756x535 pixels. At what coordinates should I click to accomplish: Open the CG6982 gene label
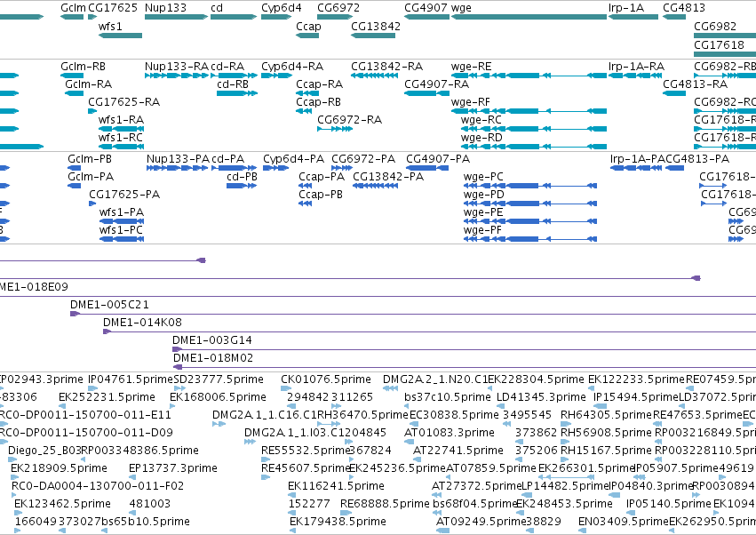click(715, 26)
